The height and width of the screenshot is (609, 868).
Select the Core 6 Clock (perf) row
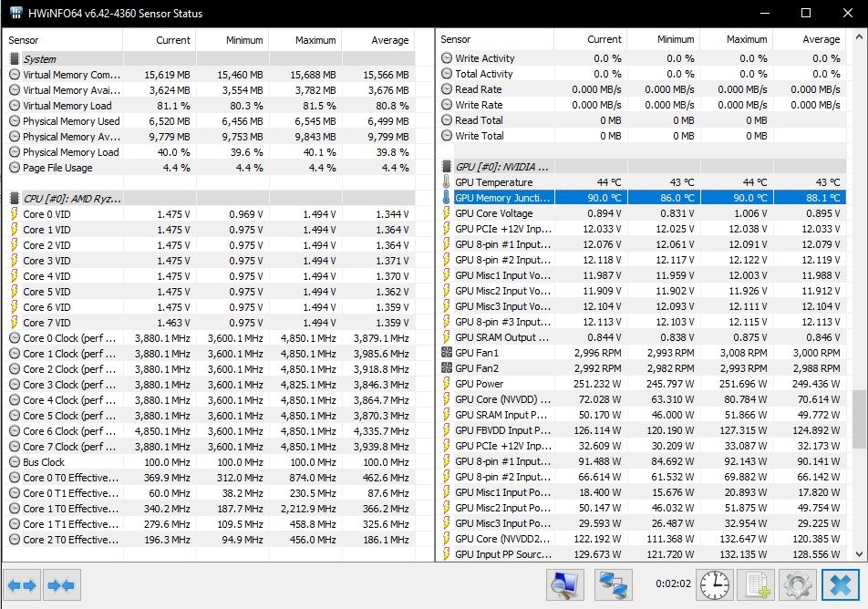click(x=212, y=430)
